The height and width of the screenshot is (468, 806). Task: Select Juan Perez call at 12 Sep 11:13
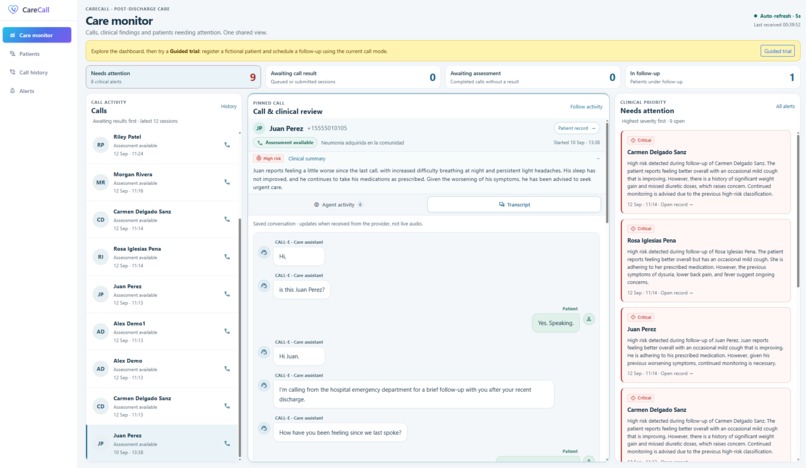(x=163, y=294)
